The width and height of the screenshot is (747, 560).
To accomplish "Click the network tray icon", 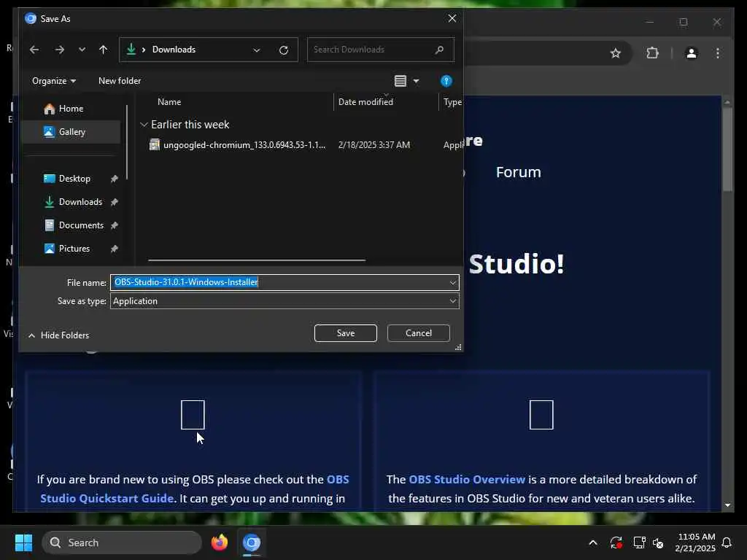I will click(x=639, y=542).
